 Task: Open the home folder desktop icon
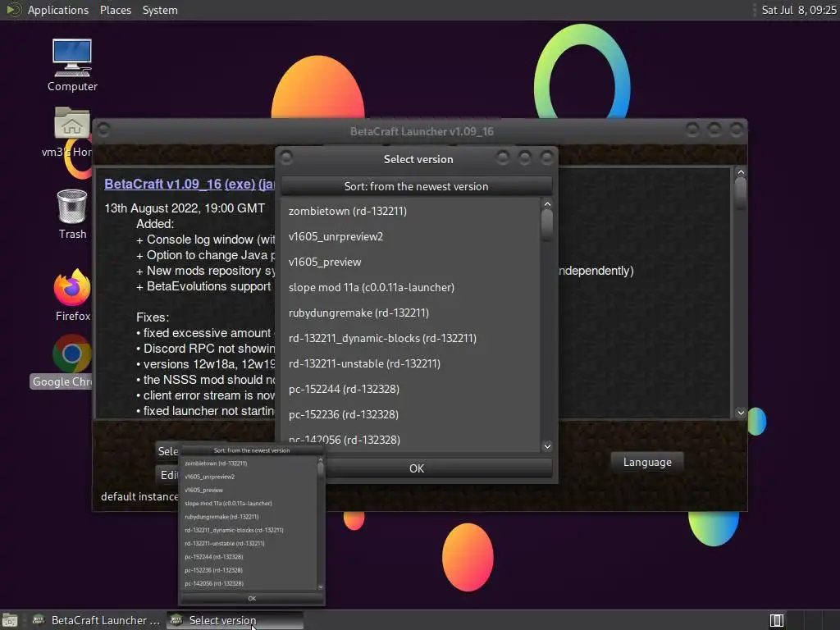coord(72,131)
